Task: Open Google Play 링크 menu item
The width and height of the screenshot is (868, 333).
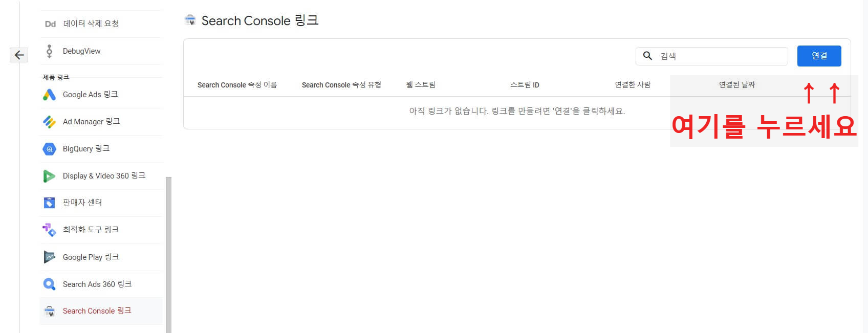Action: pyautogui.click(x=101, y=257)
